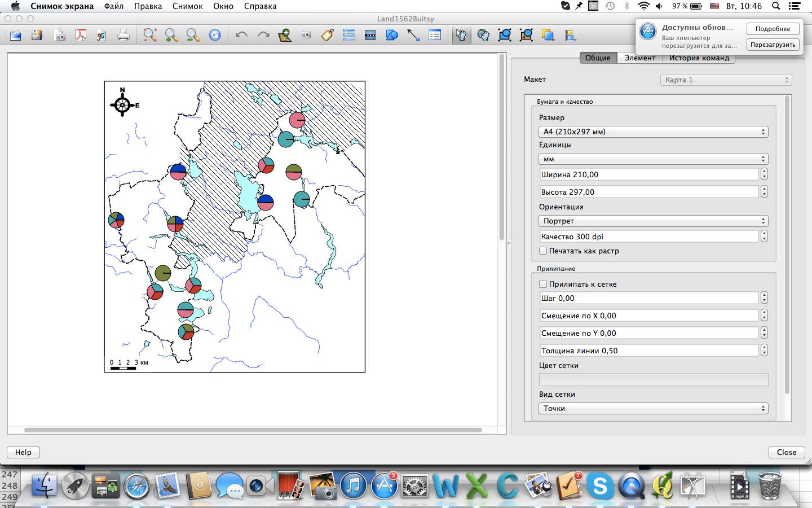The height and width of the screenshot is (508, 812).
Task: Open the 'История команд' tab
Action: (699, 58)
